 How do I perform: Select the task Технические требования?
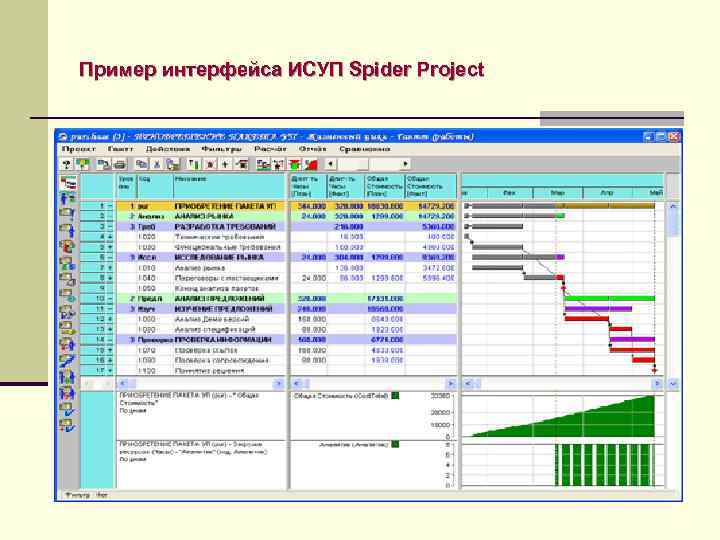pos(219,237)
